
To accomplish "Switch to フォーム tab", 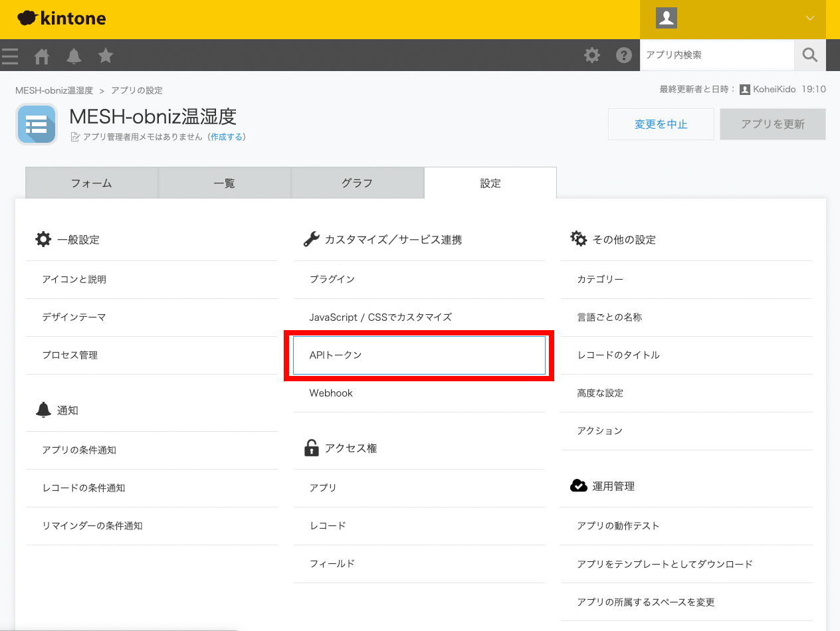I will pos(92,183).
